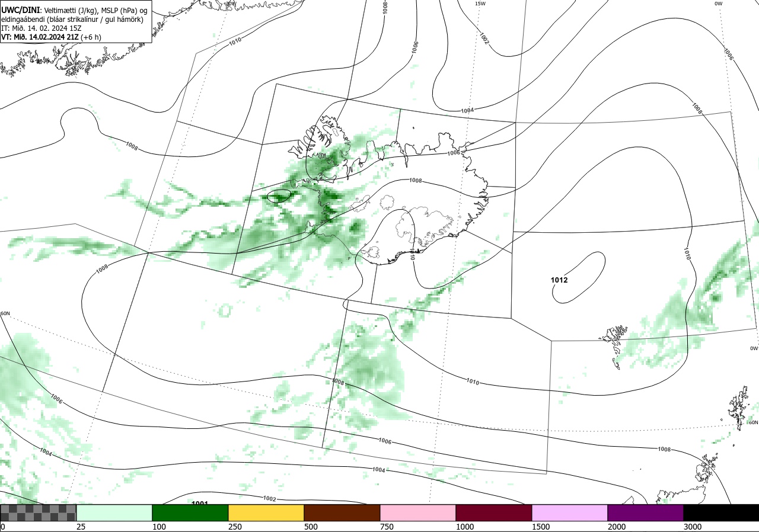Click the "1010" isobar label near Greenland
This screenshot has width=759, height=532.
235,41
